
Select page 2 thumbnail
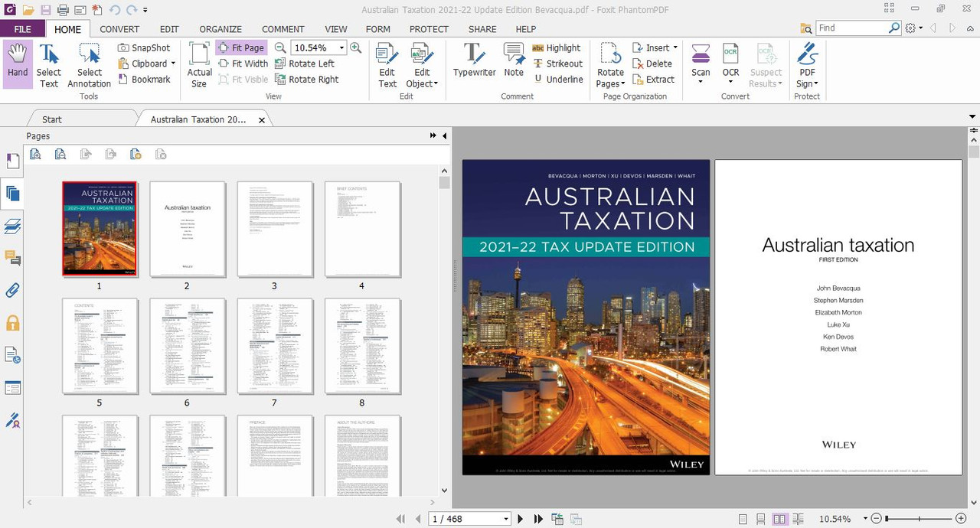click(187, 229)
